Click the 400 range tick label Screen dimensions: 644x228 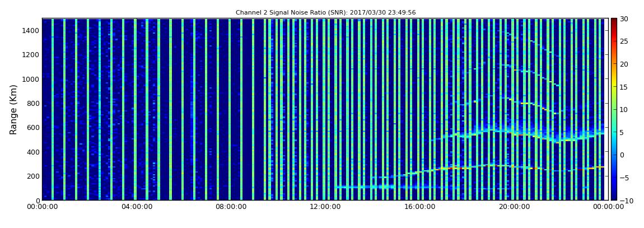33,152
